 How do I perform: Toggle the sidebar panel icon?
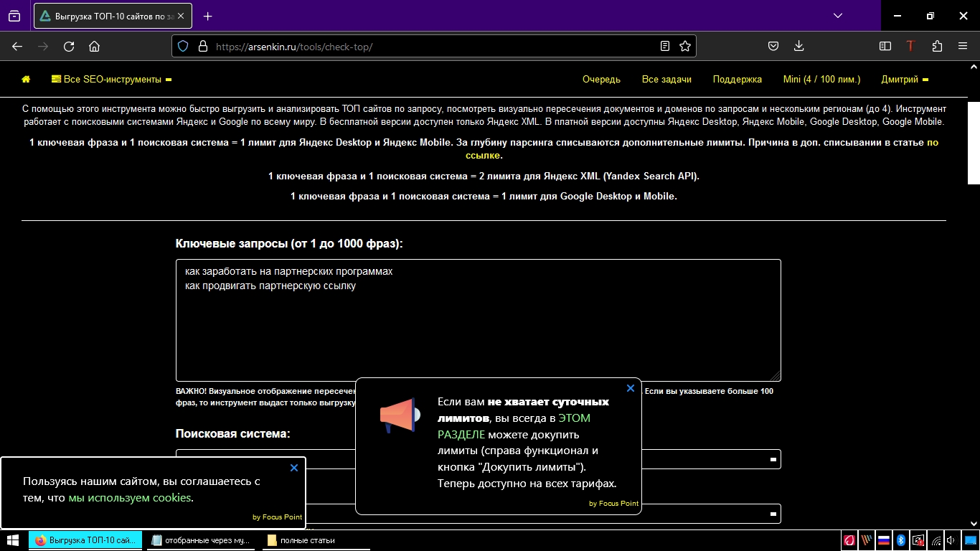(885, 46)
